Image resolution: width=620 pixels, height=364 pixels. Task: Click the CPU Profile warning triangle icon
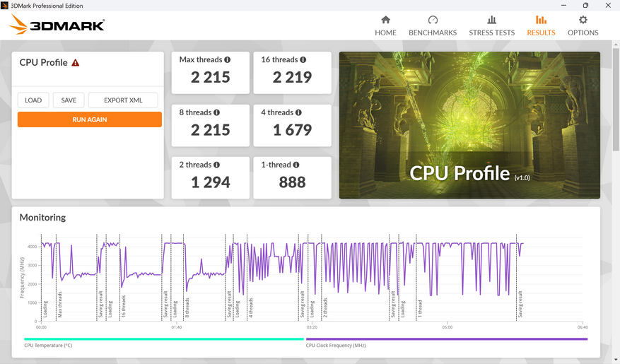(x=75, y=63)
